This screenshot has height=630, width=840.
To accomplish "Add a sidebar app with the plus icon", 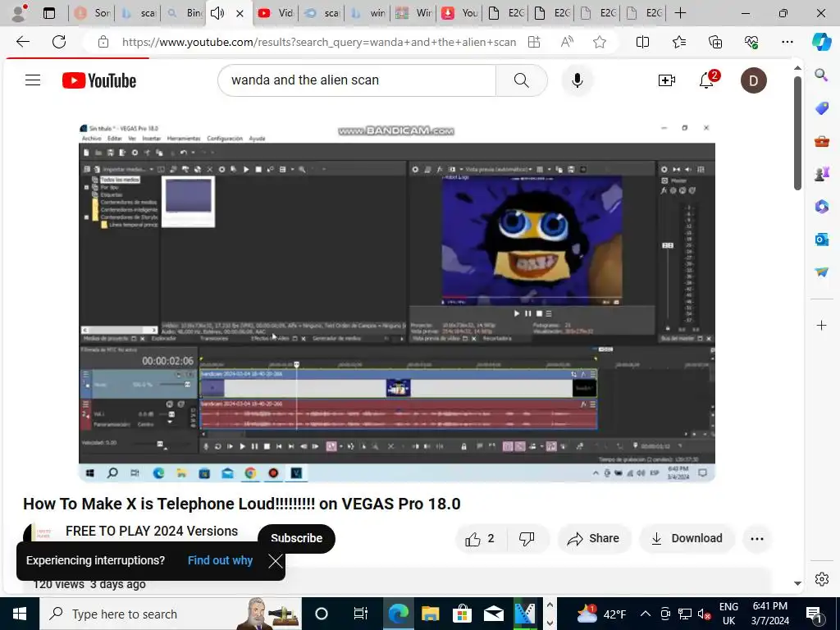I will tap(821, 325).
